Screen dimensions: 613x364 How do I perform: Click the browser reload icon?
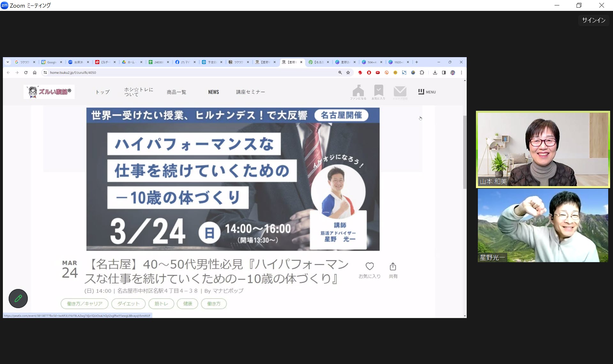point(26,73)
